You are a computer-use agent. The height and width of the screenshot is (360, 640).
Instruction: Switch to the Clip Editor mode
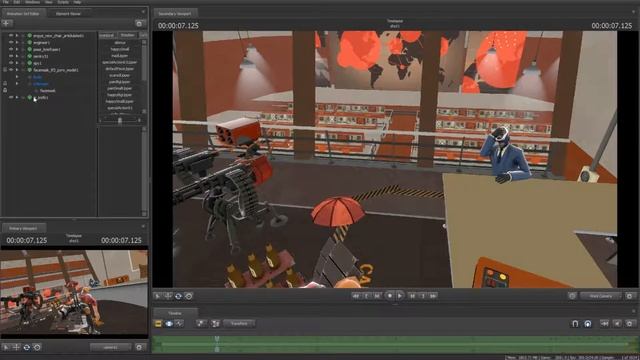click(158, 324)
